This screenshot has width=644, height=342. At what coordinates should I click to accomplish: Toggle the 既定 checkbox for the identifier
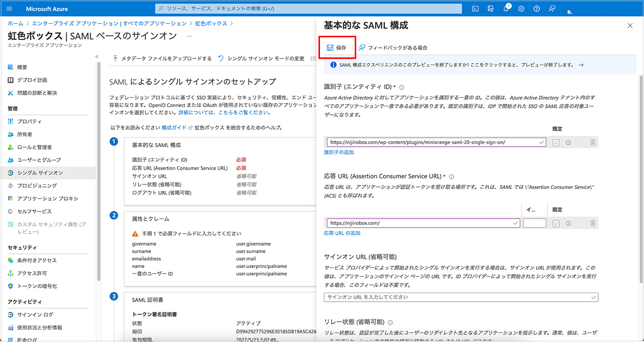pyautogui.click(x=556, y=143)
